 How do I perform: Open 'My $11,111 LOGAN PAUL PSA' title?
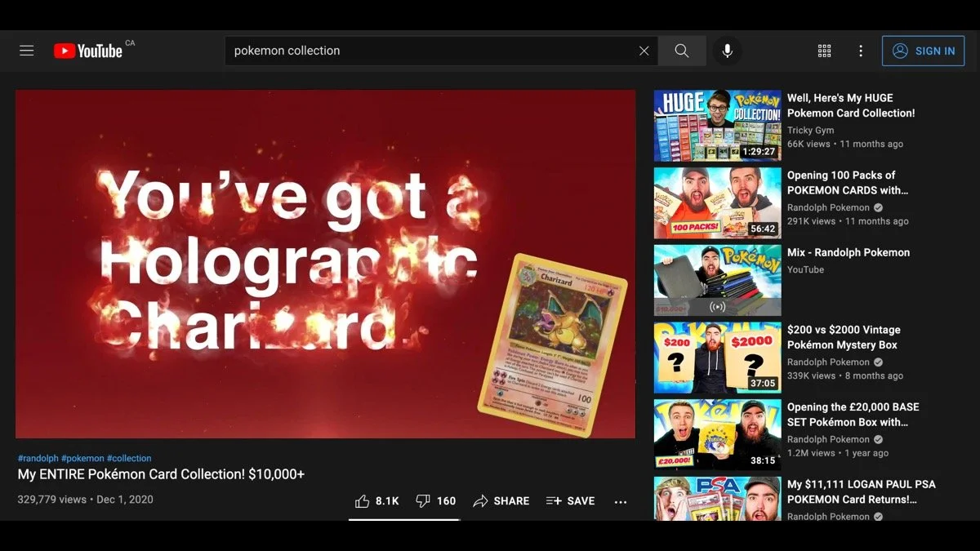(x=862, y=491)
